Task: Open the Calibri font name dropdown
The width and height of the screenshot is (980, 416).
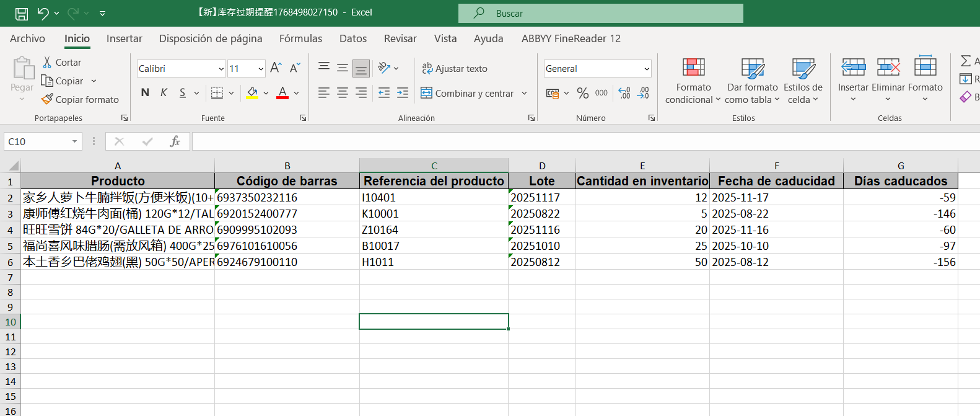Action: click(221, 69)
